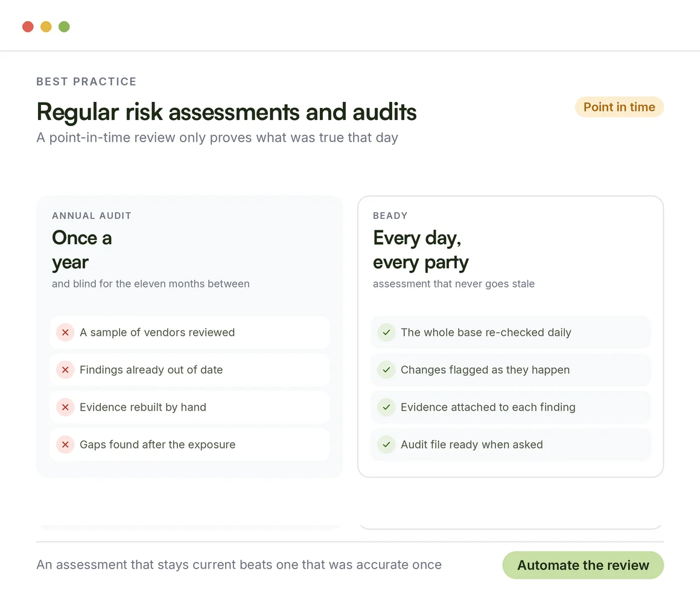Click the 'A sample of vendors reviewed' text

(157, 332)
